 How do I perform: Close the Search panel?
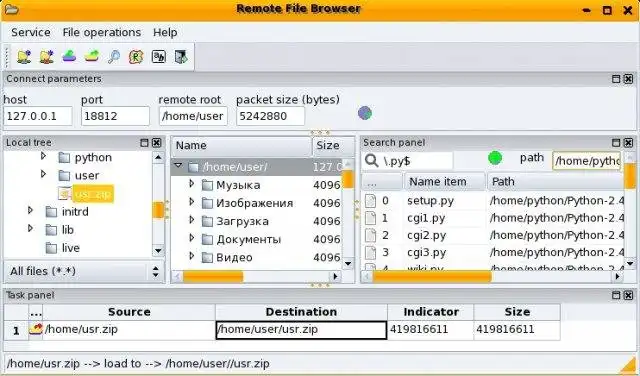click(629, 142)
